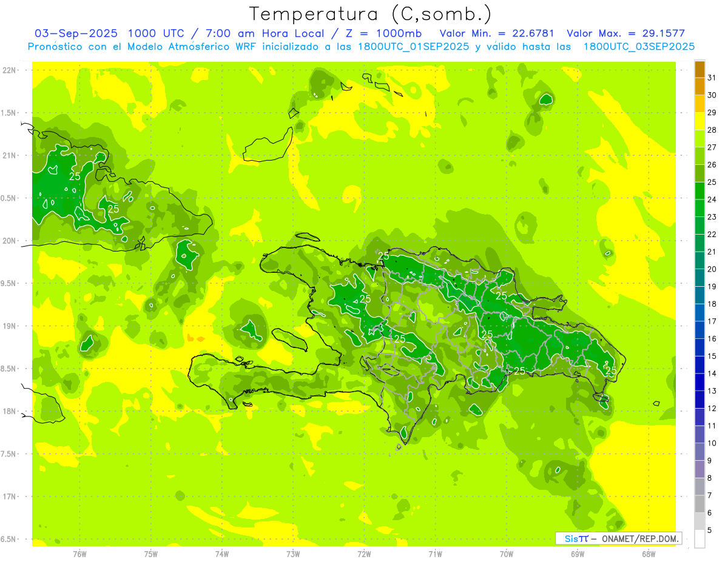Click the dark blue legend swatch between 13 and 14

(x=699, y=382)
